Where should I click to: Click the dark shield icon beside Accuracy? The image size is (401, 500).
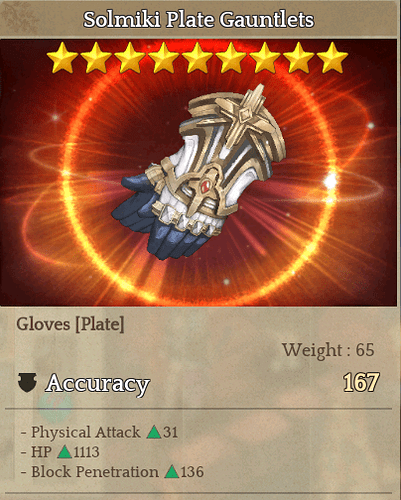[27, 383]
